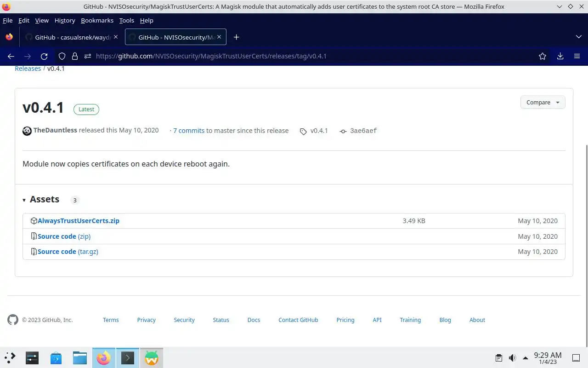Open the Blog footer link
Screen dimensions: 588x368
[x=445, y=320]
